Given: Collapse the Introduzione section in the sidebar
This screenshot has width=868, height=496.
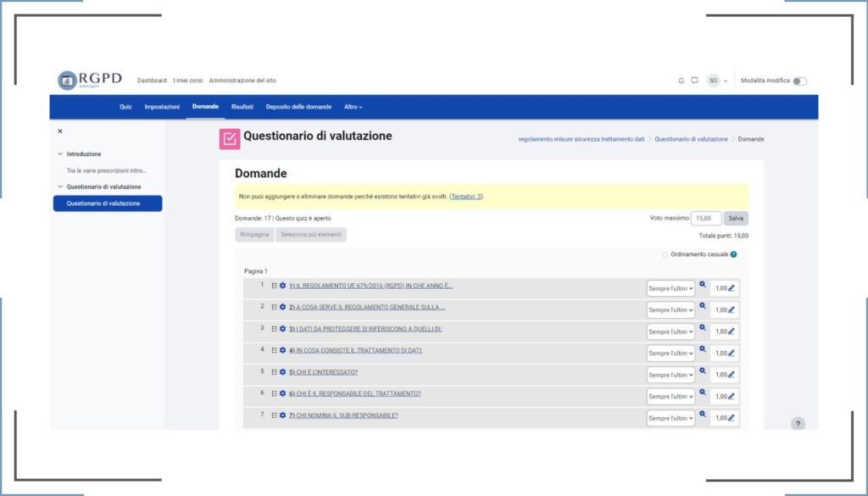Looking at the screenshot, I should point(60,154).
